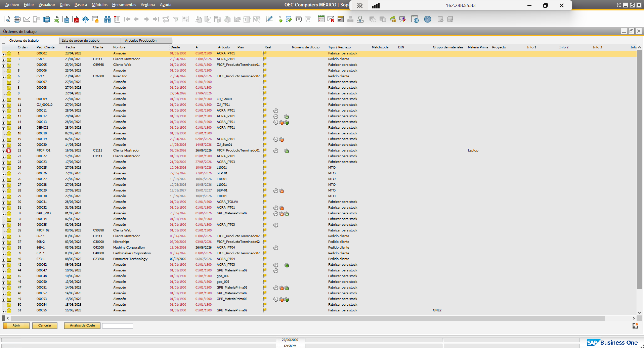Click the blue arrows launch application icon
Screen dimensions: 644x348
tap(85, 19)
